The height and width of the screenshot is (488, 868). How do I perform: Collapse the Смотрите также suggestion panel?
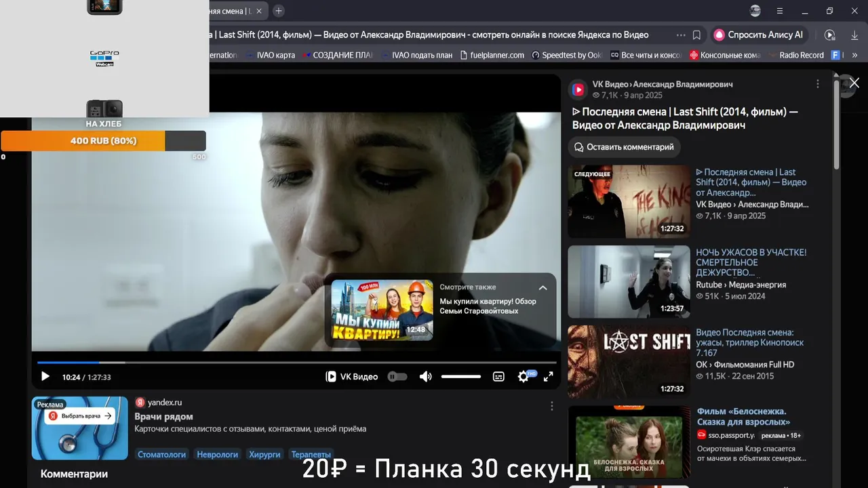click(x=542, y=287)
